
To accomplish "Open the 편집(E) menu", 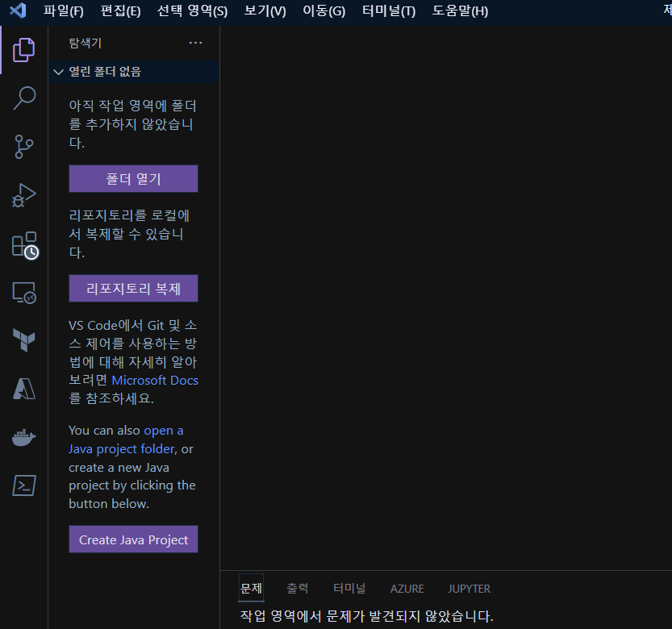I will click(x=120, y=10).
